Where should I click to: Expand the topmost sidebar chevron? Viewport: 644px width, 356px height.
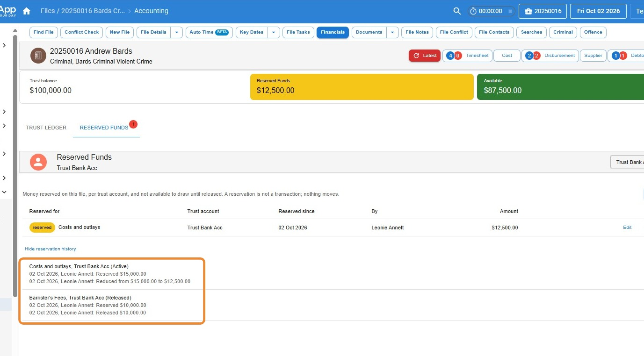(5, 45)
